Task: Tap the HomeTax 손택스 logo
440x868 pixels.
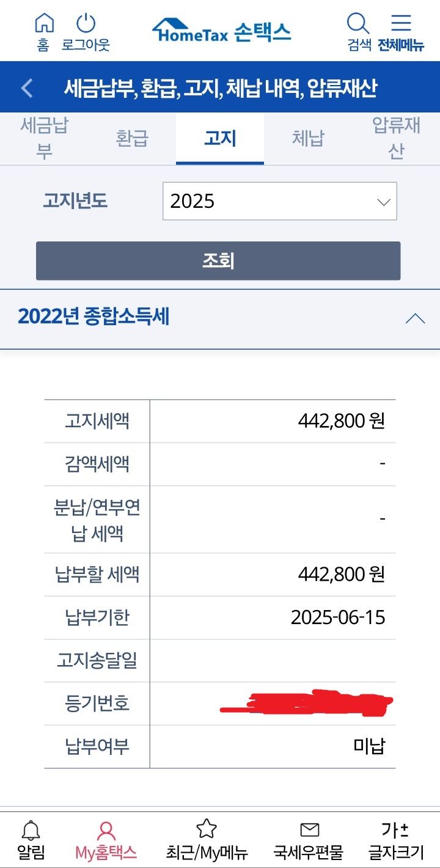Action: [221, 30]
